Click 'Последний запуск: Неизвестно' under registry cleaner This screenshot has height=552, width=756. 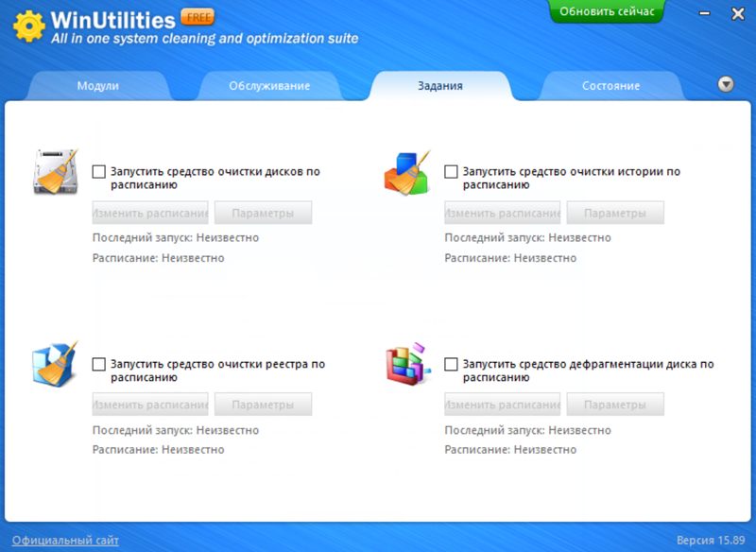[176, 430]
